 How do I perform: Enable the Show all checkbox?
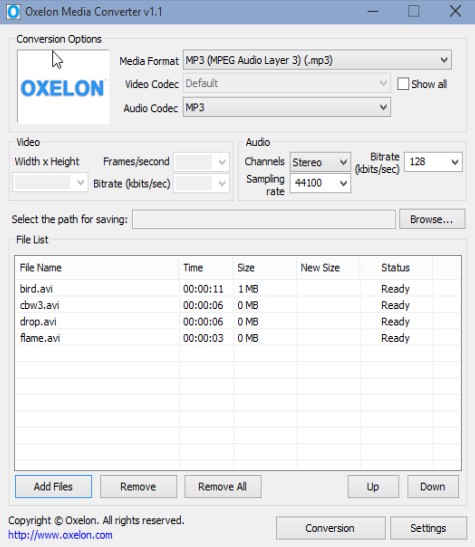pos(403,84)
